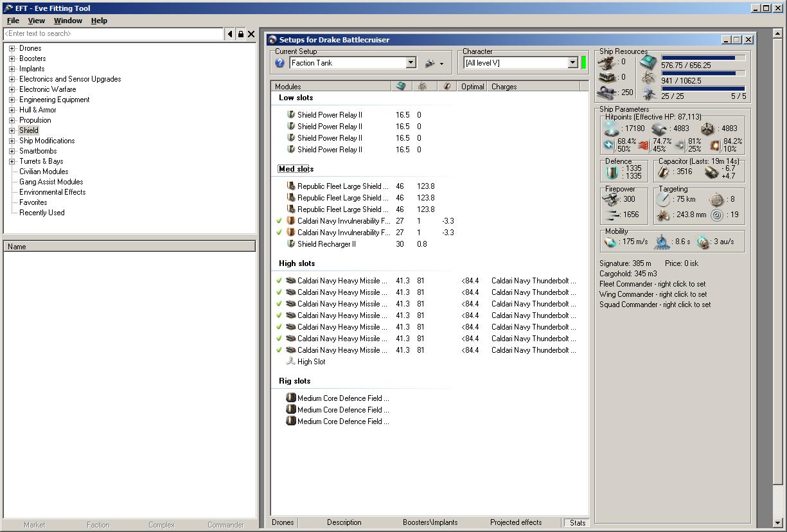Open the File menu
787x532 pixels.
click(x=13, y=21)
